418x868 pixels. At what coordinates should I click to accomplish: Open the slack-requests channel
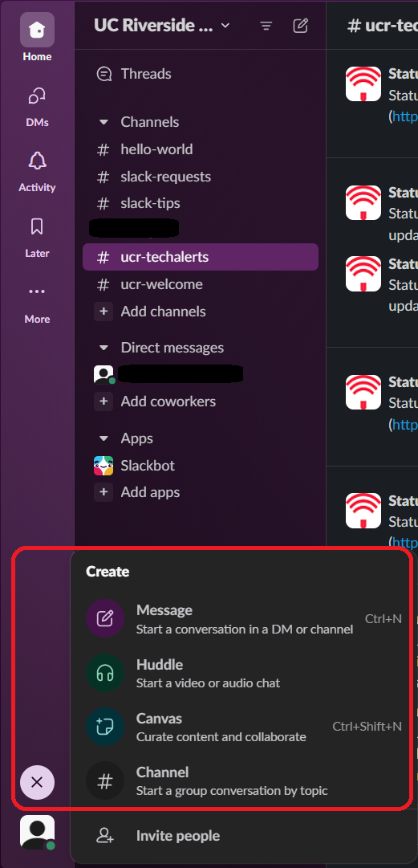tap(200, 177)
